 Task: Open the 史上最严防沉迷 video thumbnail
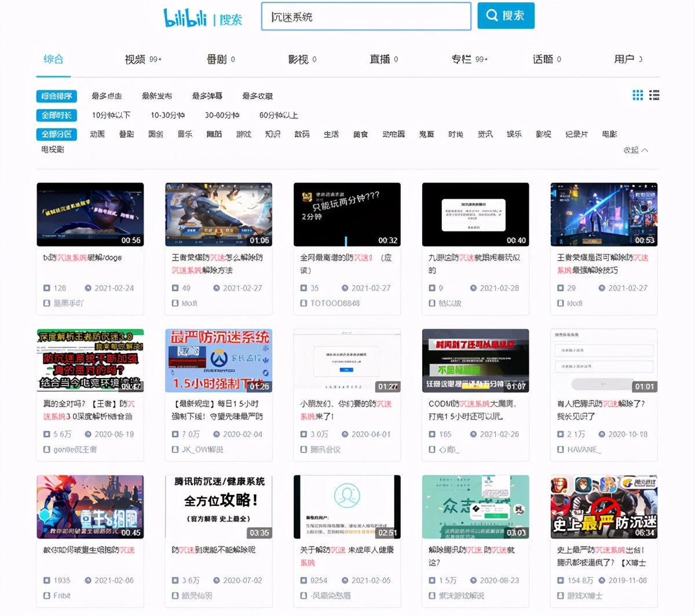click(603, 507)
